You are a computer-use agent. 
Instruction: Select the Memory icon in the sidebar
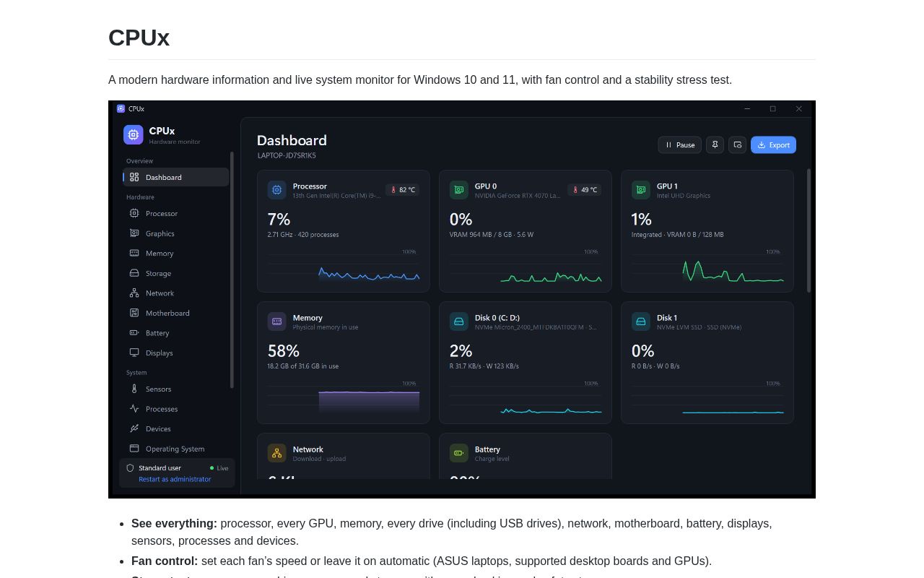pos(134,253)
